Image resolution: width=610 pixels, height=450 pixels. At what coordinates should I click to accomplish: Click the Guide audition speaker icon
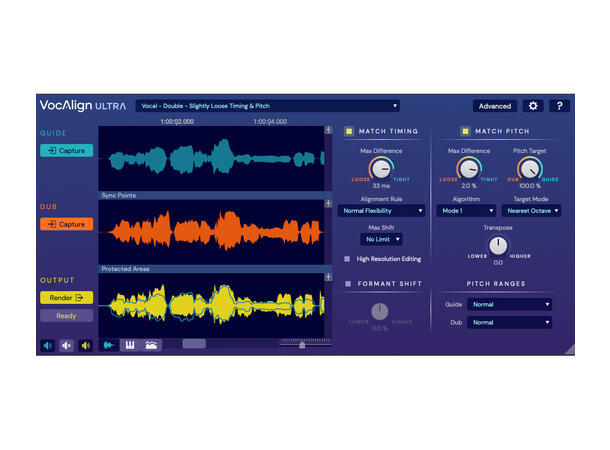click(x=47, y=345)
